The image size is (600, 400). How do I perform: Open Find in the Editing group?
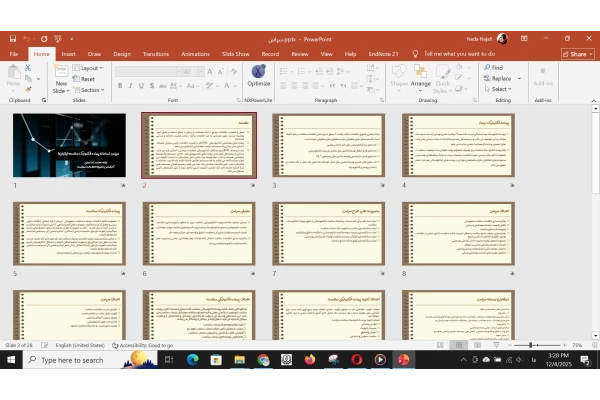pos(497,68)
